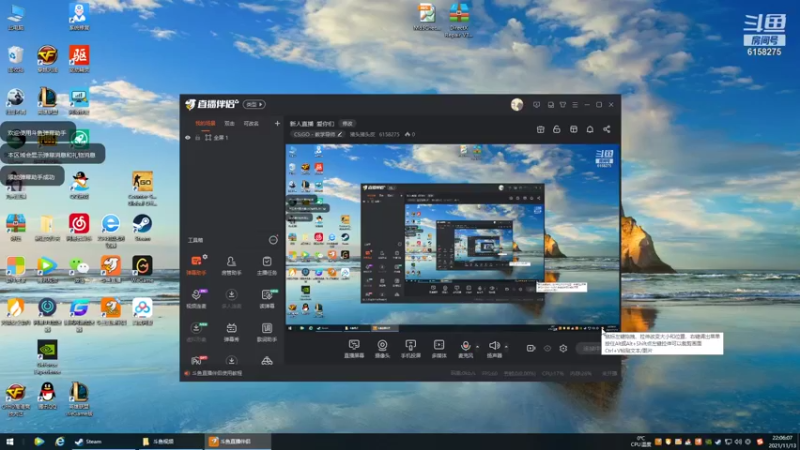Add a new scene with plus button

click(x=277, y=123)
